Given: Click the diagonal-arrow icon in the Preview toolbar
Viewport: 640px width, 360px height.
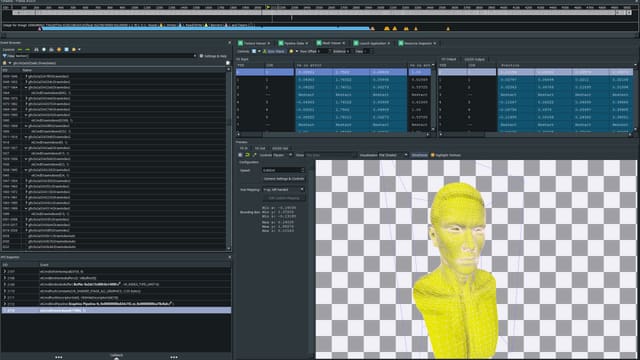Looking at the screenshot, I should (x=255, y=155).
